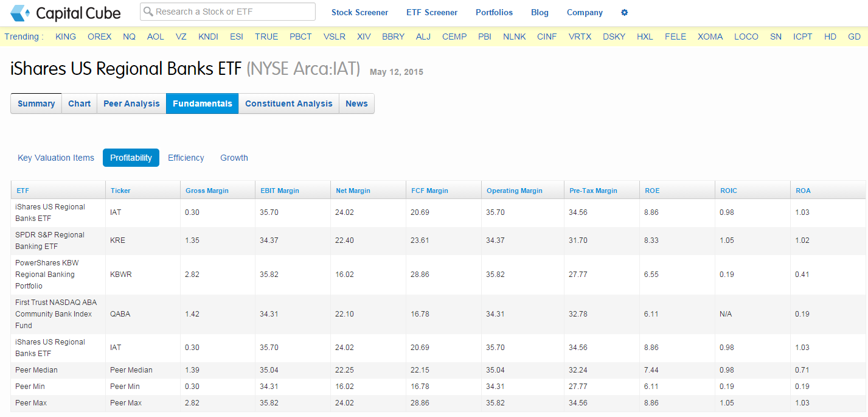
Task: Select the Profitability sub-tab
Action: (x=131, y=158)
